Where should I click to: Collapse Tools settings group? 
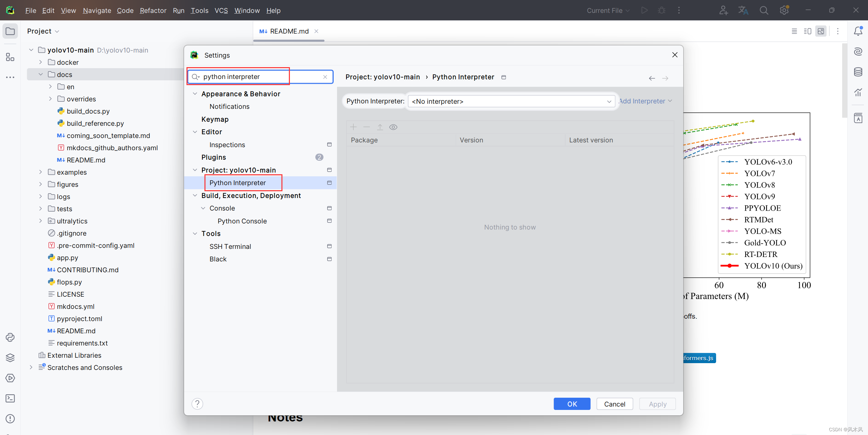(x=195, y=233)
